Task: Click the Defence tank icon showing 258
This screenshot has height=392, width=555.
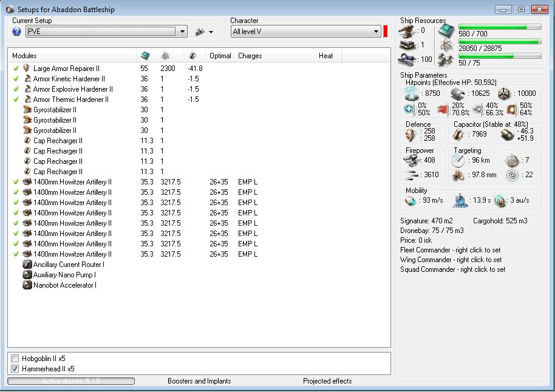Action: [x=411, y=135]
